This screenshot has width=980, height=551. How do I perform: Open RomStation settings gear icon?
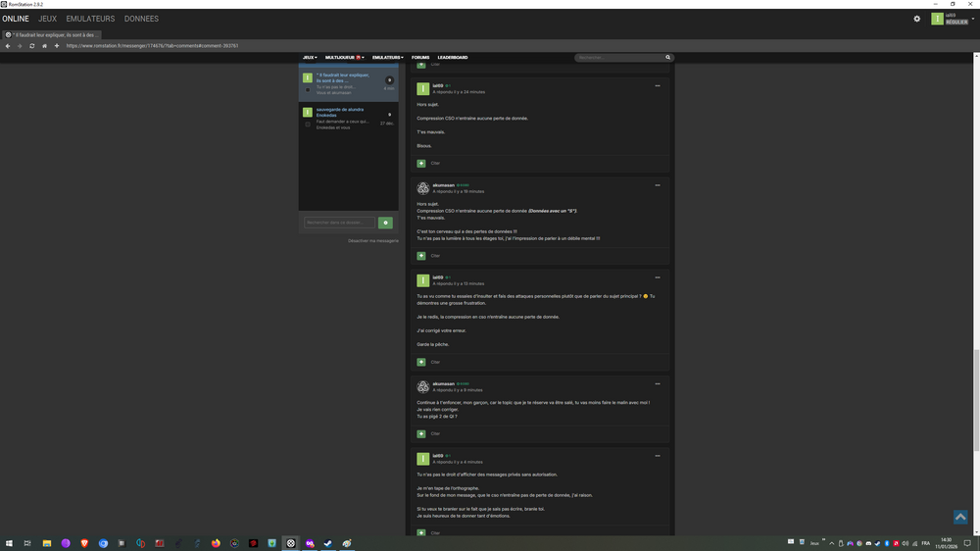917,19
